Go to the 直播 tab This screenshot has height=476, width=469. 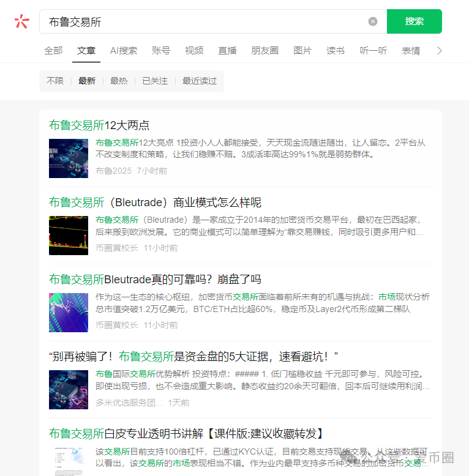point(228,50)
